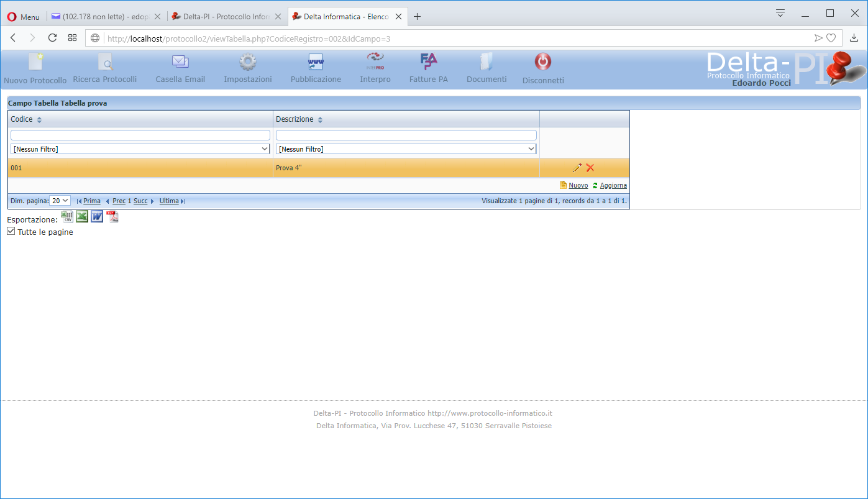Click the pencil edit icon for row 001
The width and height of the screenshot is (868, 499).
[577, 168]
